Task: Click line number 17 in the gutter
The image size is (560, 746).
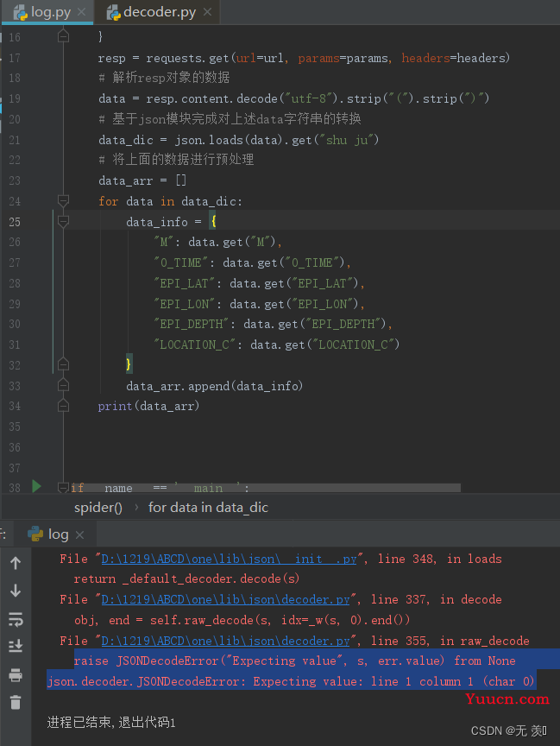Action: [15, 58]
